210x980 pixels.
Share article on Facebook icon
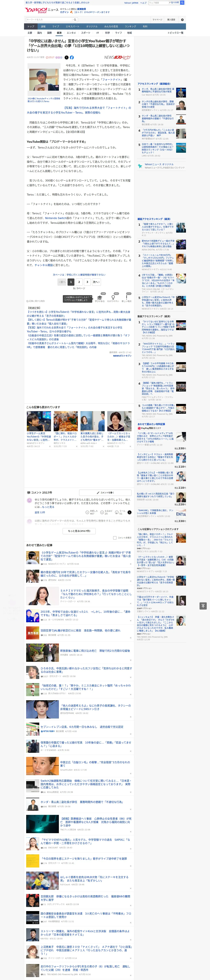coord(72,57)
